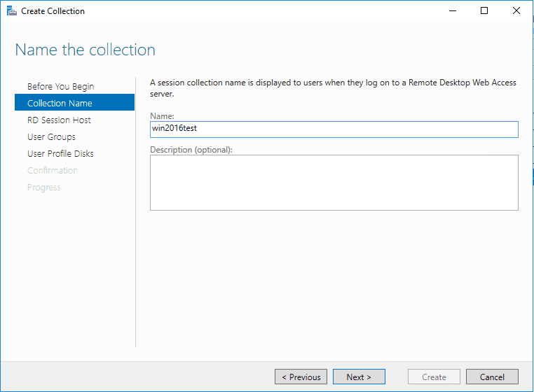
Task: Cancel the collection wizard
Action: click(492, 377)
